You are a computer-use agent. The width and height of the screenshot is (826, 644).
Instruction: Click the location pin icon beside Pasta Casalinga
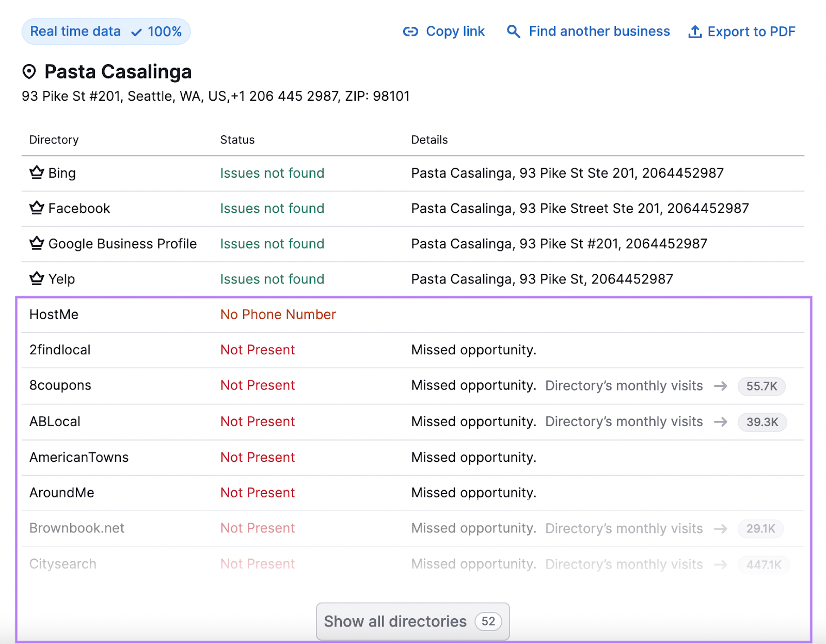click(29, 72)
